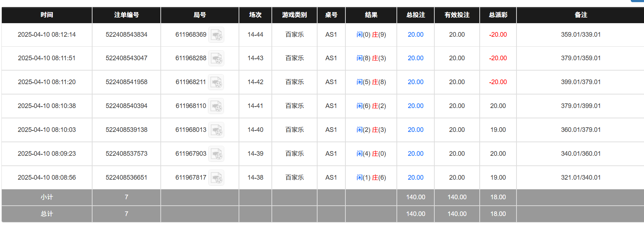Open video replay for game 611968369

point(216,35)
